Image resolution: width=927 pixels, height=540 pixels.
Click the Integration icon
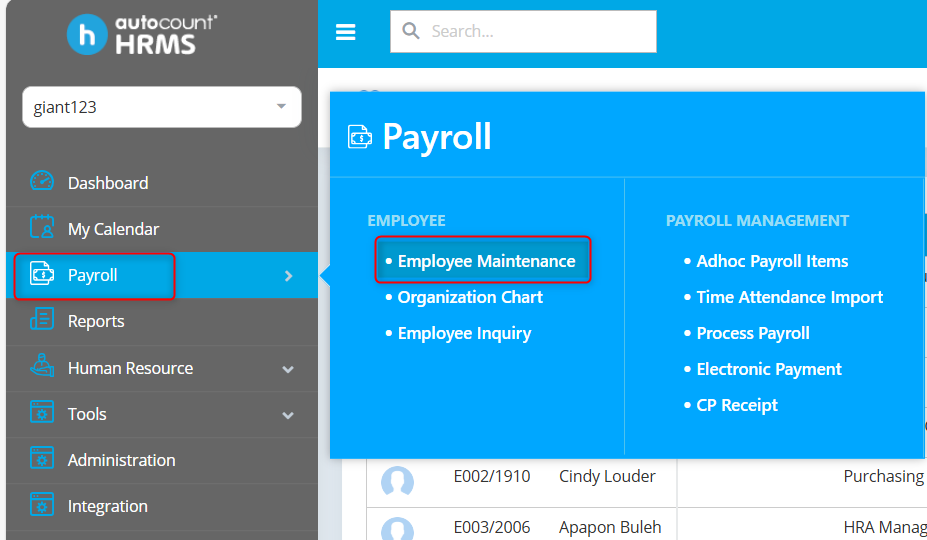click(x=42, y=505)
